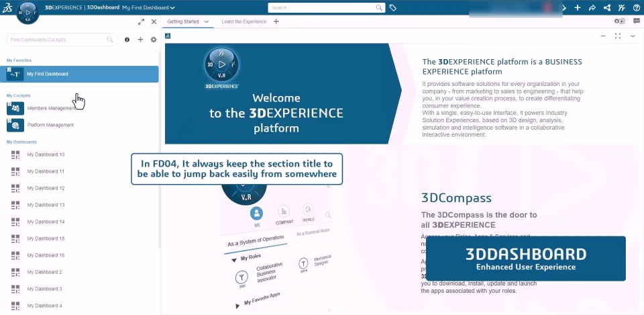Viewport: 644px width, 315px height.
Task: Click the grid icon beside My Dashboard 10
Action: pyautogui.click(x=15, y=154)
